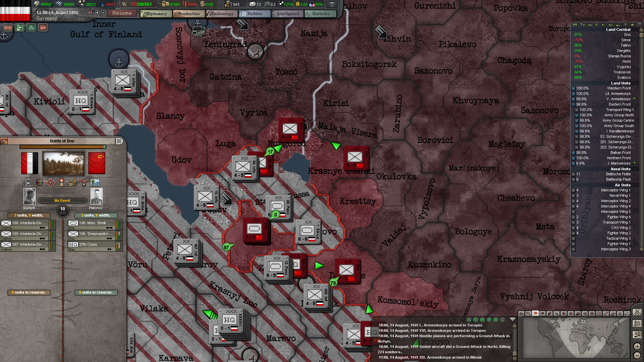Click the message log scrollbar
644x362 pixels.
[x=515, y=341]
